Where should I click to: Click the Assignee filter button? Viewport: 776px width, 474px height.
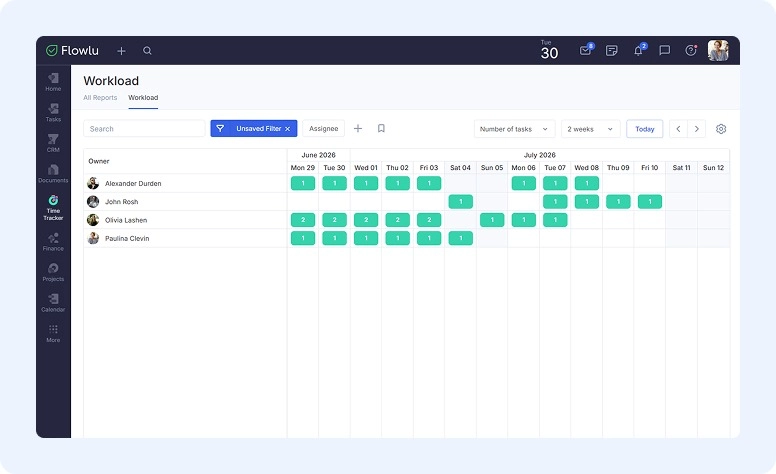pyautogui.click(x=324, y=129)
